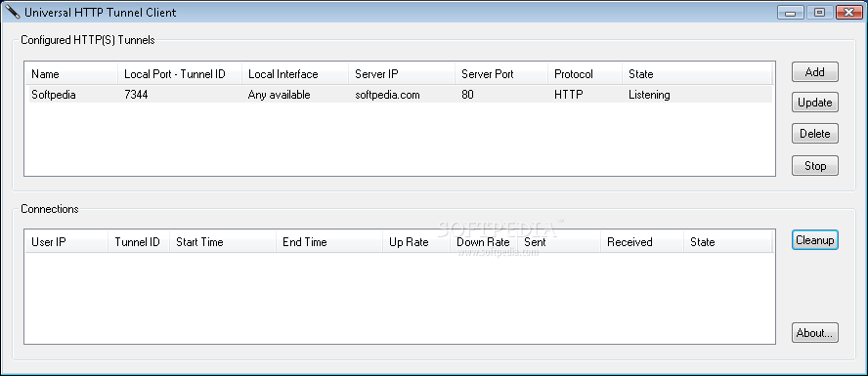This screenshot has width=868, height=376.
Task: Click the app icon in title bar
Action: pyautogui.click(x=12, y=11)
